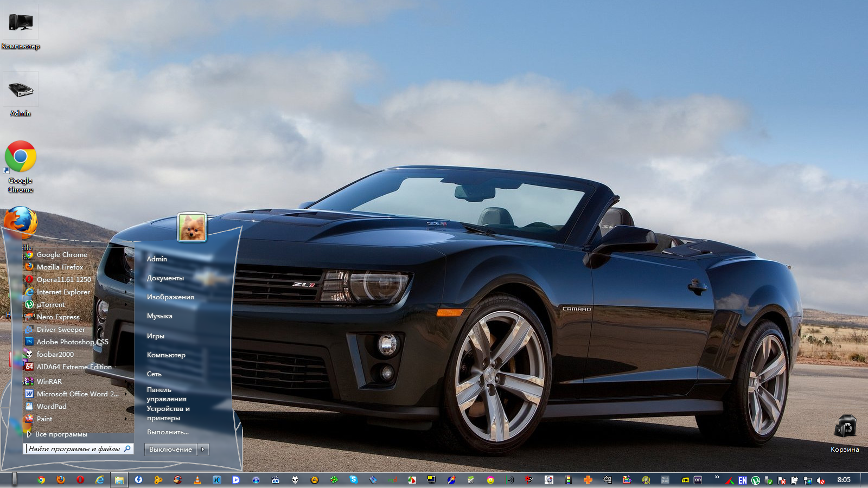Switch the EN input language indicator
The height and width of the screenshot is (488, 868).
click(x=742, y=480)
